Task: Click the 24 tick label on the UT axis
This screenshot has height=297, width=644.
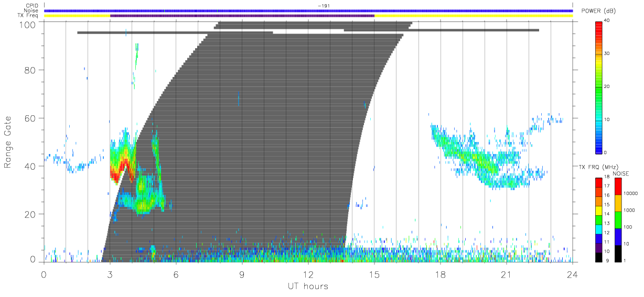Action: click(572, 274)
